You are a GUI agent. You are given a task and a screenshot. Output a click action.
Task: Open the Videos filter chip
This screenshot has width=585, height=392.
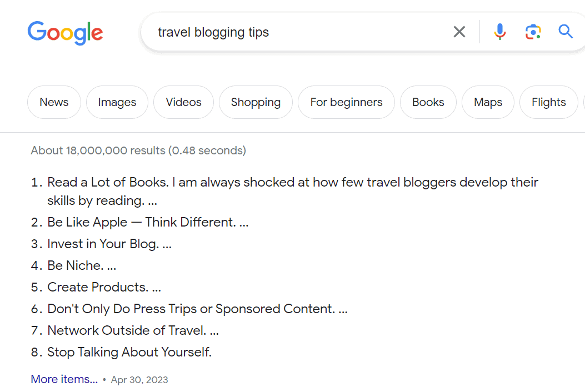click(x=183, y=102)
